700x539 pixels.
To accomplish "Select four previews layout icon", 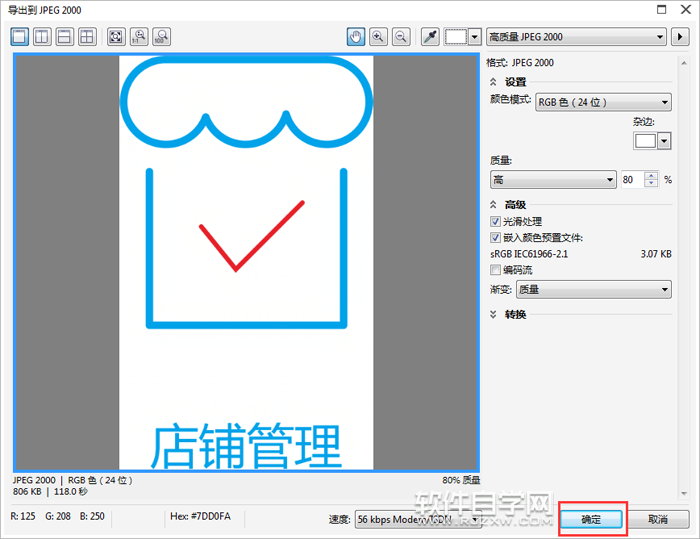I will click(87, 37).
